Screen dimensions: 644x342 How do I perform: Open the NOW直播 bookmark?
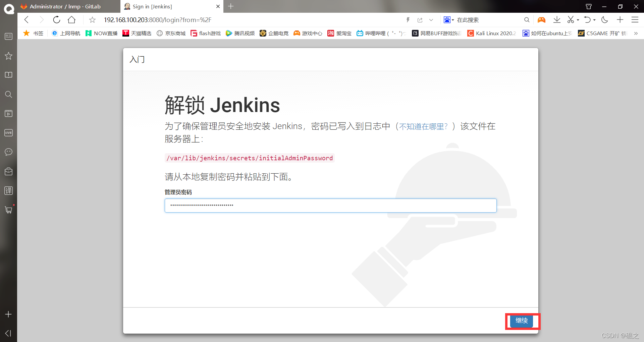[102, 33]
